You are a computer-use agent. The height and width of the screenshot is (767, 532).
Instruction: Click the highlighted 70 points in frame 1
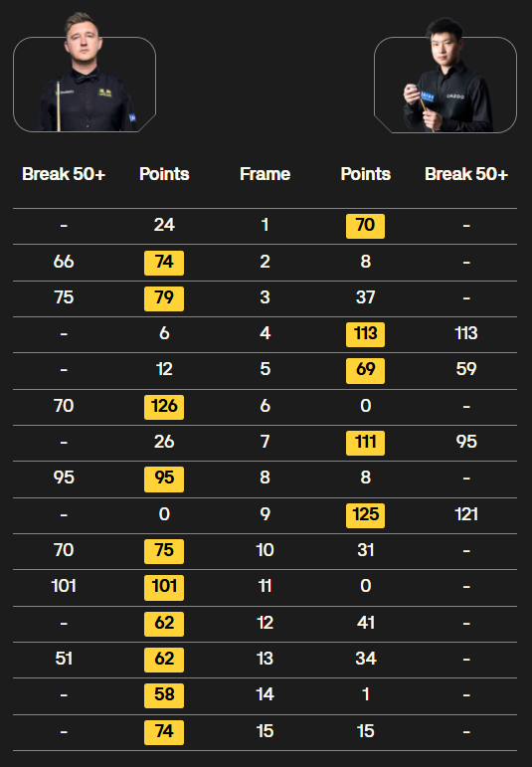point(365,226)
